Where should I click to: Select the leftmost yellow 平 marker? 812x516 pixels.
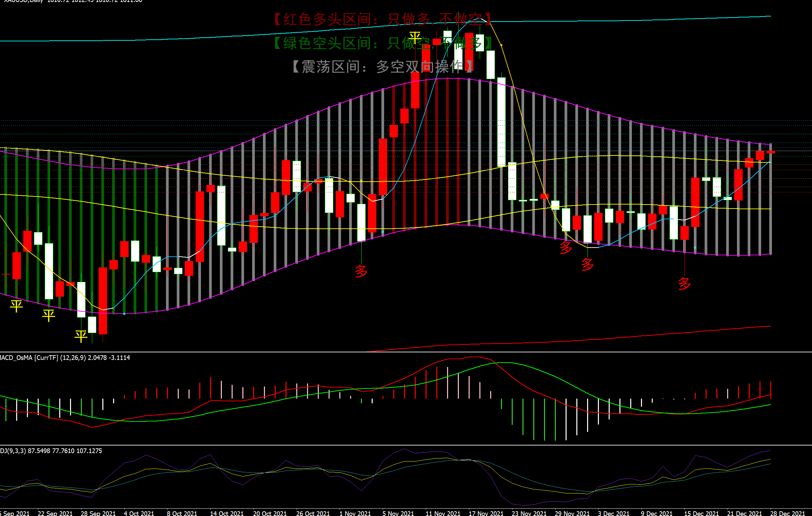click(16, 306)
